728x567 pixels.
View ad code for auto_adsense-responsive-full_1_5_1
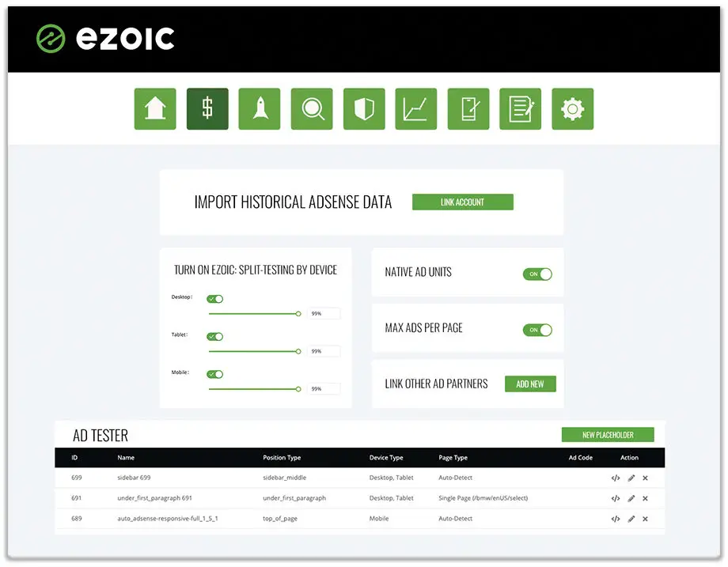[x=616, y=519]
